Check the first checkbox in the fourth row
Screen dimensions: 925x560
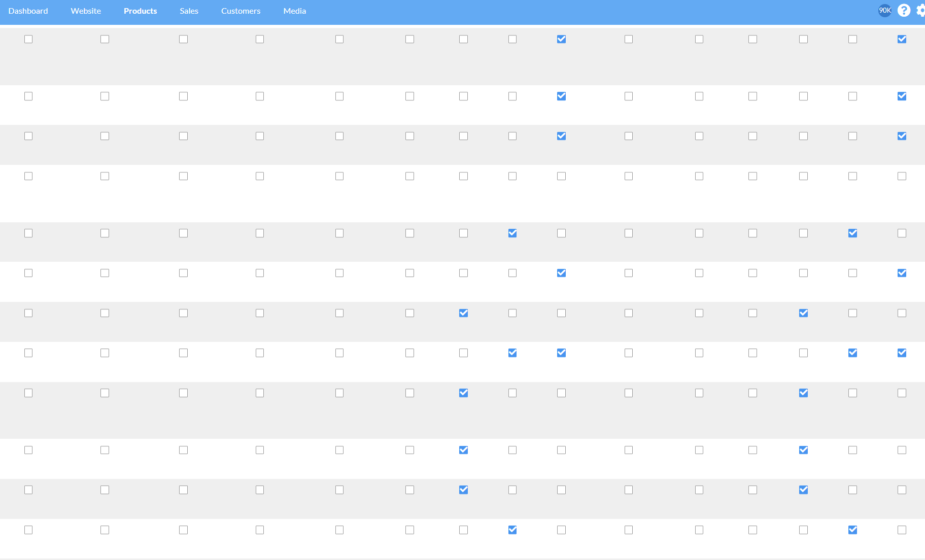click(28, 176)
